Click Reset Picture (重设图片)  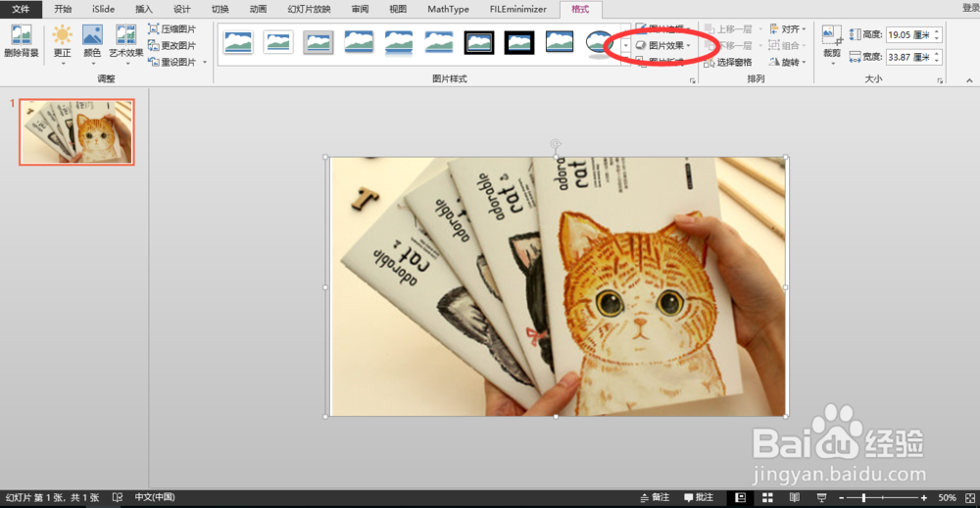pyautogui.click(x=172, y=62)
